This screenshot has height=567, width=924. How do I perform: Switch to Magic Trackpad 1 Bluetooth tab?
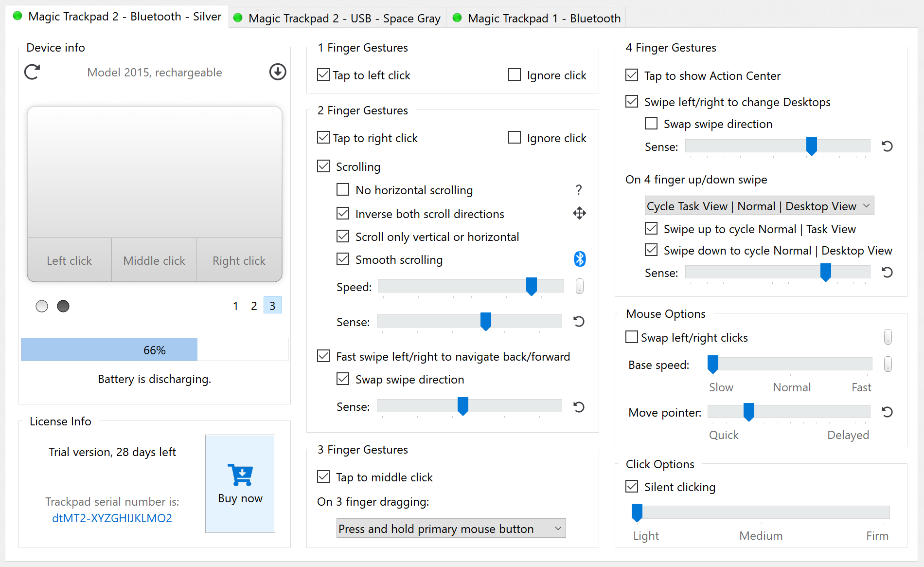(x=536, y=18)
